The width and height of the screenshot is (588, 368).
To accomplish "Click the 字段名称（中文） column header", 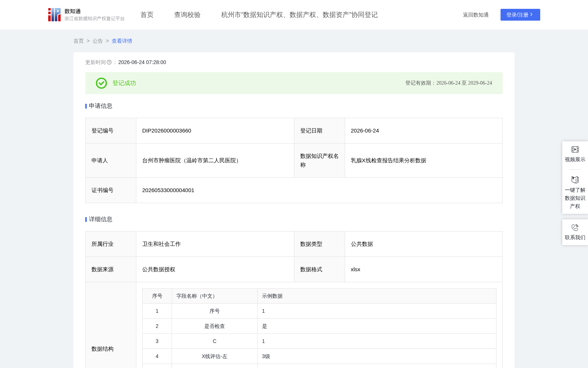I will click(215, 296).
